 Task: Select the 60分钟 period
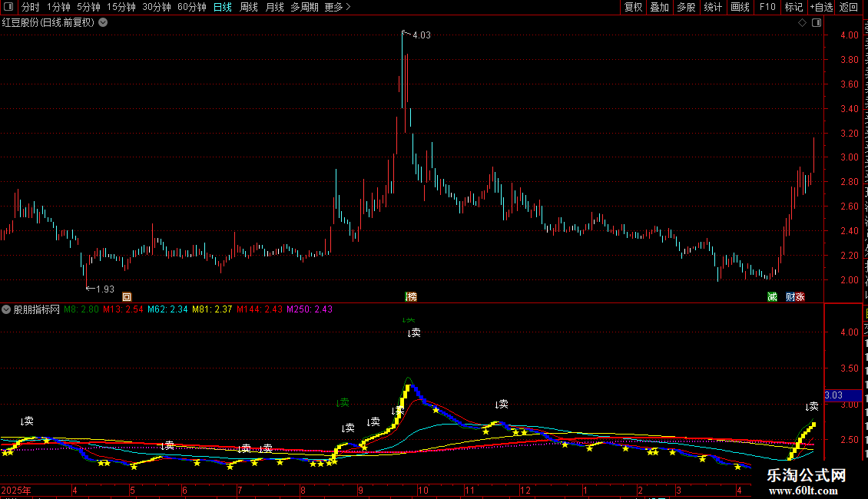pyautogui.click(x=192, y=7)
